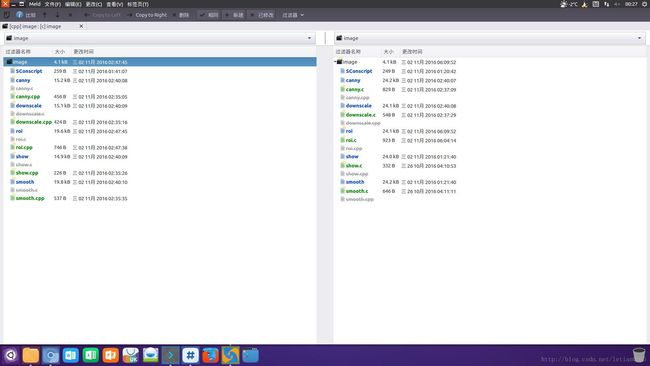Viewport: 650px width, 366px height.
Task: Select the canny file in left pane
Action: tap(23, 80)
